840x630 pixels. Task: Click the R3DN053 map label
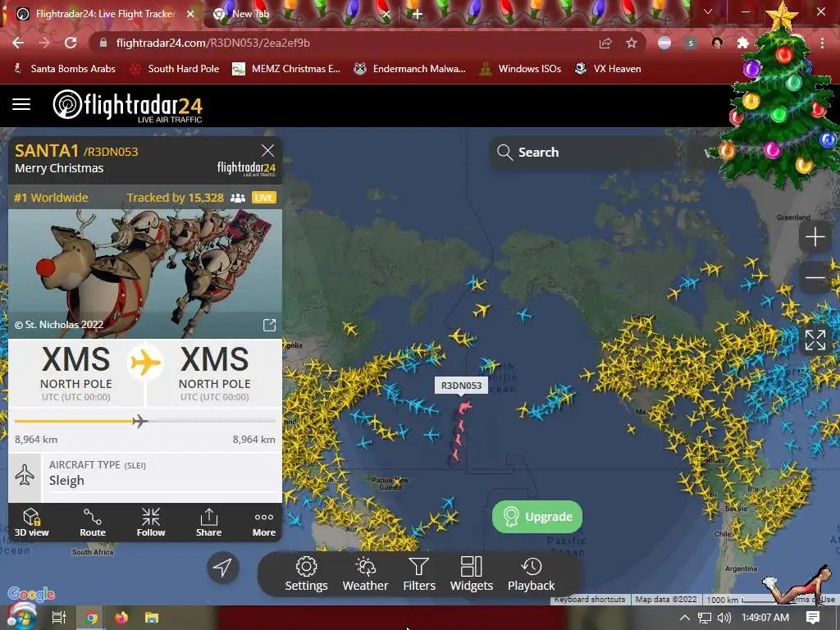[x=461, y=386]
